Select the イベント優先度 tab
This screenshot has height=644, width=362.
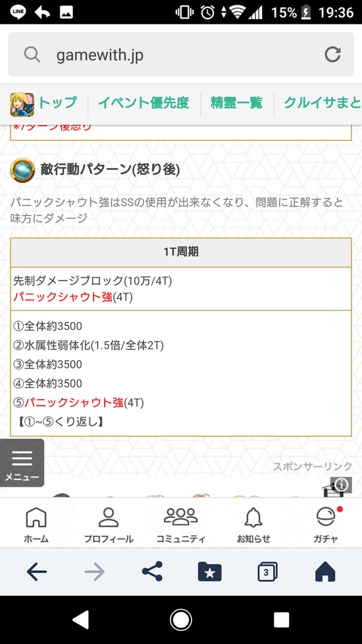(143, 102)
